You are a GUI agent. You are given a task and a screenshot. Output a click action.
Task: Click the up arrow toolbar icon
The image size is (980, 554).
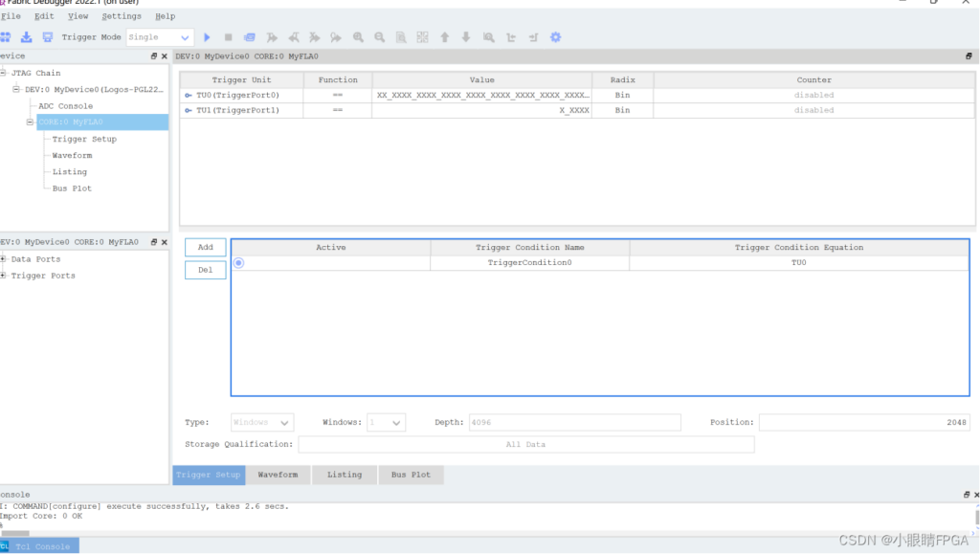[445, 37]
